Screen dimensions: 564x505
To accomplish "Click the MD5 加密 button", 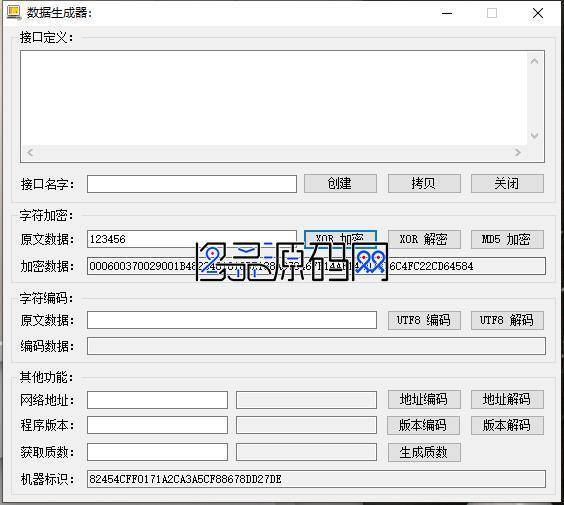I will pos(507,239).
